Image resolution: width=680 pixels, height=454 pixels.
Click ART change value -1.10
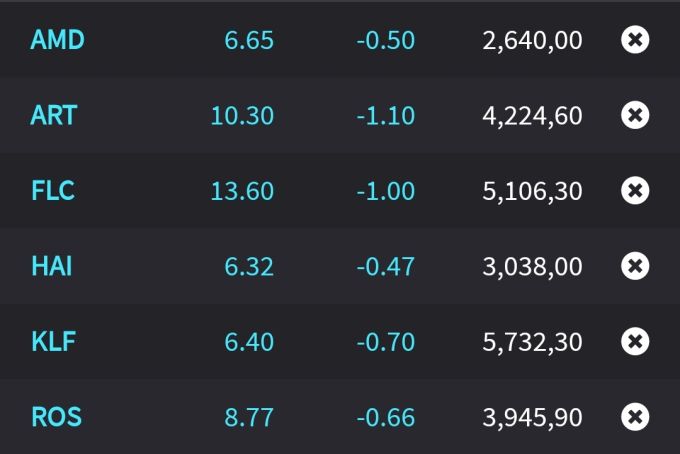385,116
